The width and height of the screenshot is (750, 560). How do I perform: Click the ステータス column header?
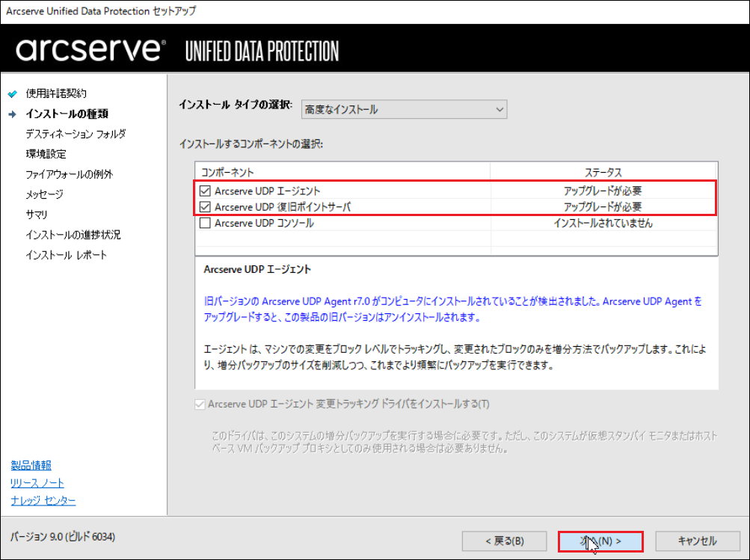[x=603, y=172]
